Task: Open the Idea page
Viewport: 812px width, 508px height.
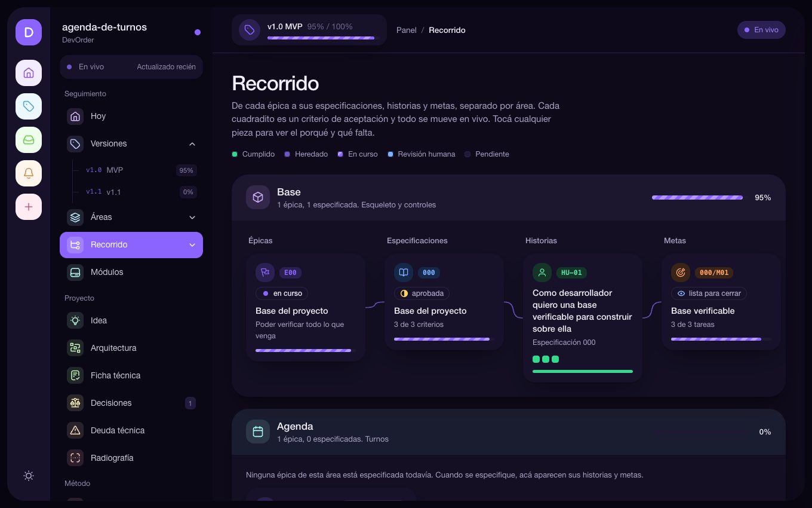Action: (x=131, y=320)
